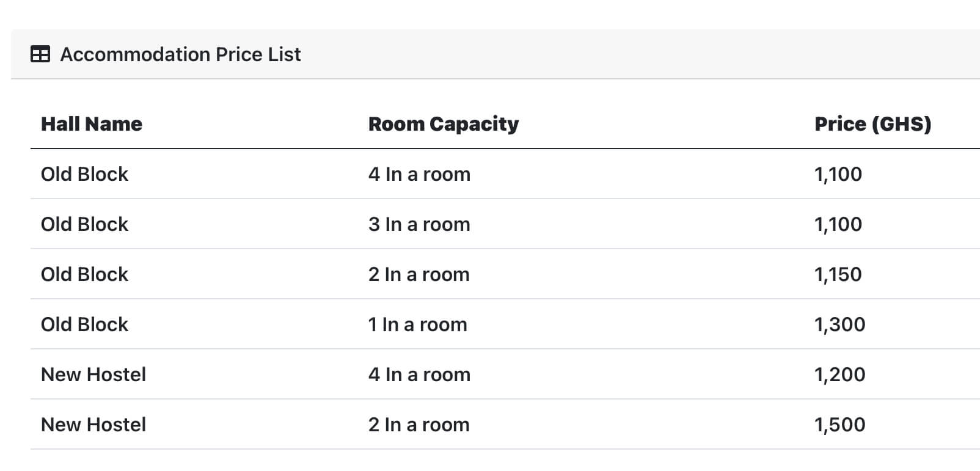Select the 1,200 price cell
Screen dimensions: 980x471
point(840,374)
